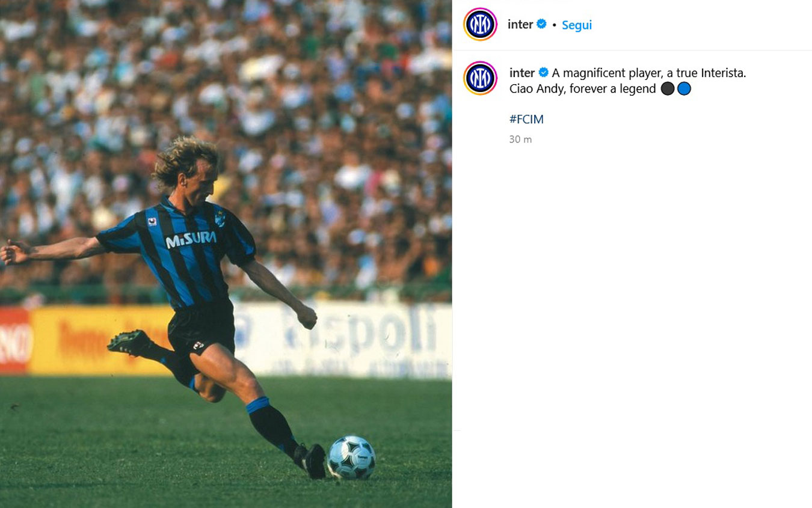Open the Inter profile picture in post header

pos(480,25)
